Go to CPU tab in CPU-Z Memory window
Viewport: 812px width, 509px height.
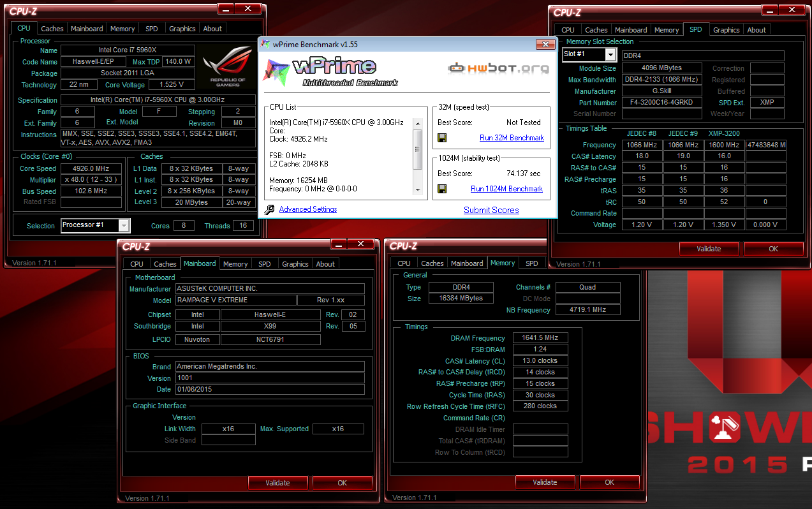click(x=404, y=263)
